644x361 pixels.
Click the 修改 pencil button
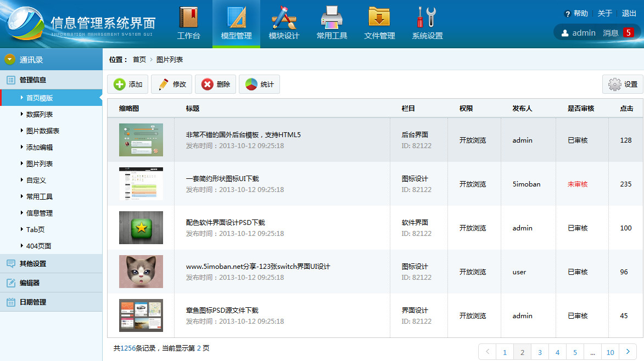(172, 84)
